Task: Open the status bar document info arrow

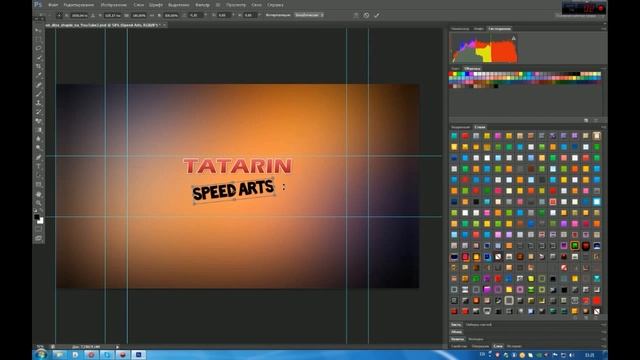Action: [117, 347]
